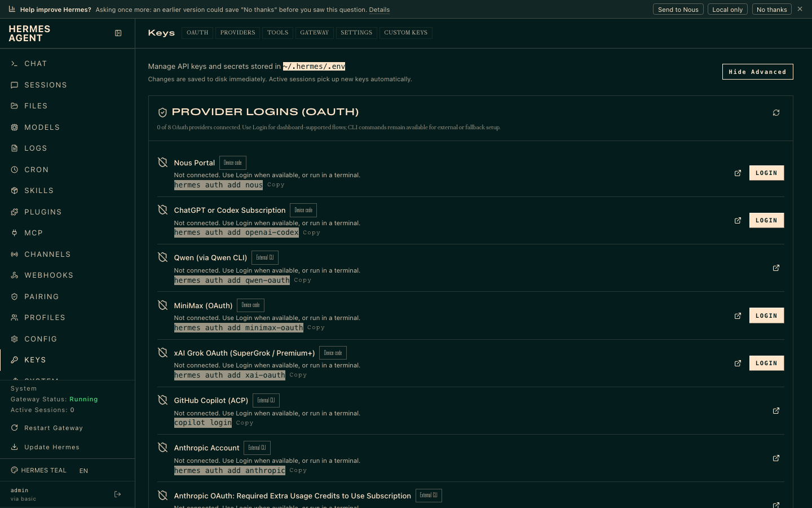Open GitHub Copilot external link icon

[x=776, y=411]
